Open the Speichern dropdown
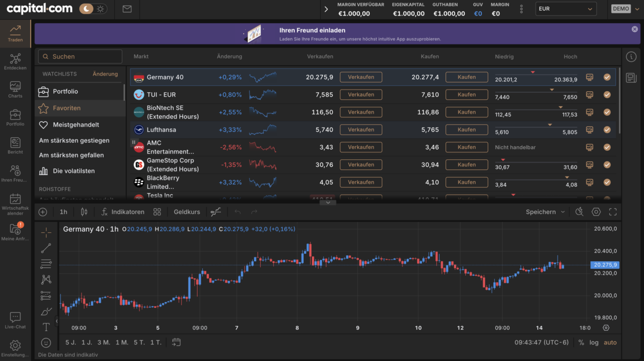The height and width of the screenshot is (361, 644). pyautogui.click(x=544, y=211)
